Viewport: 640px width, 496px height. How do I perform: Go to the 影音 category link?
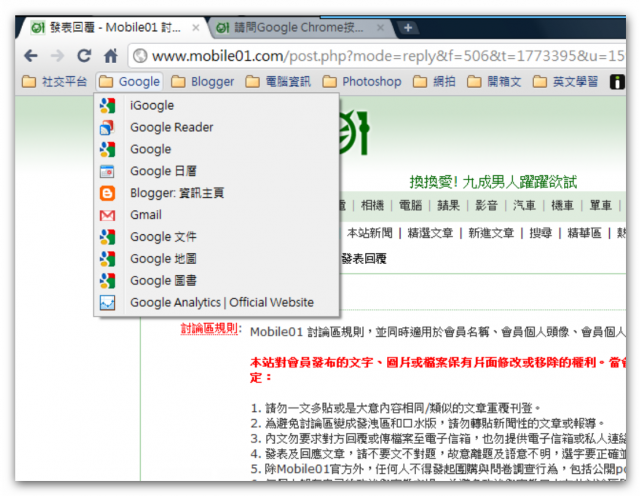(x=487, y=205)
